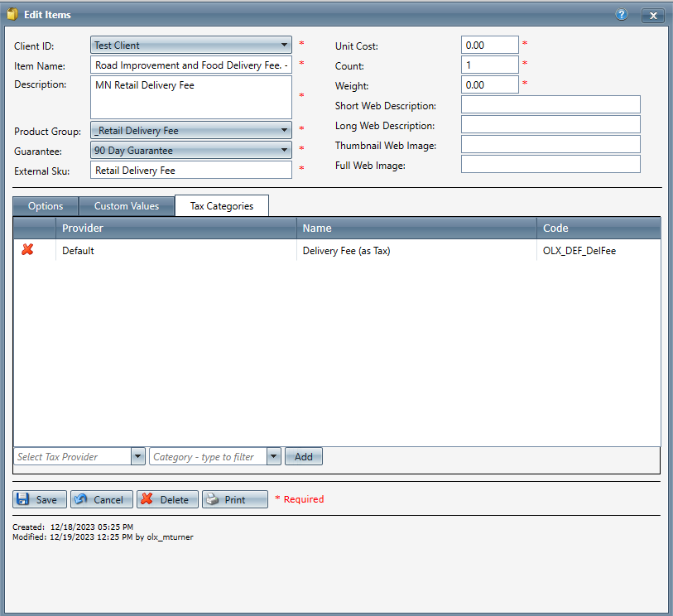This screenshot has width=673, height=616.
Task: Click the Created date text
Action: coord(73,527)
